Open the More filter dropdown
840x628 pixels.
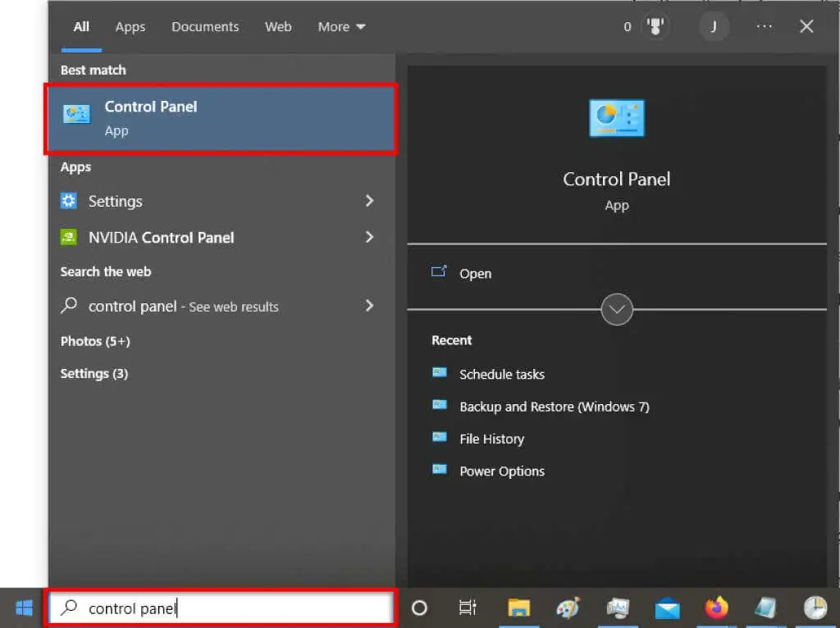341,27
